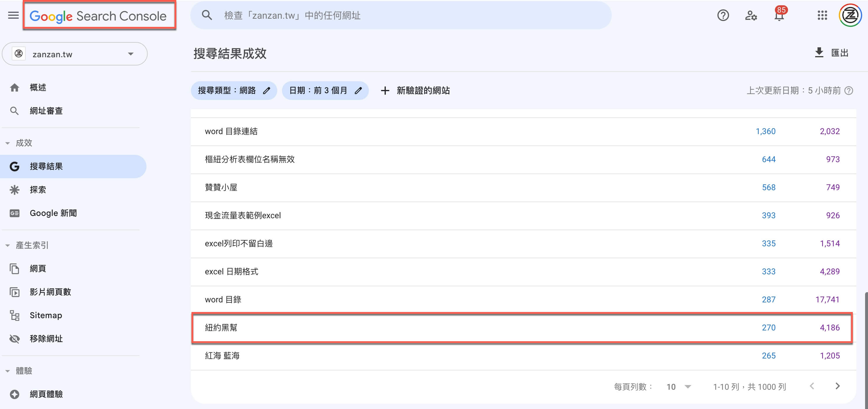Open the zanzan.tw property dropdown
Image resolution: width=868 pixels, height=409 pixels.
pos(75,54)
